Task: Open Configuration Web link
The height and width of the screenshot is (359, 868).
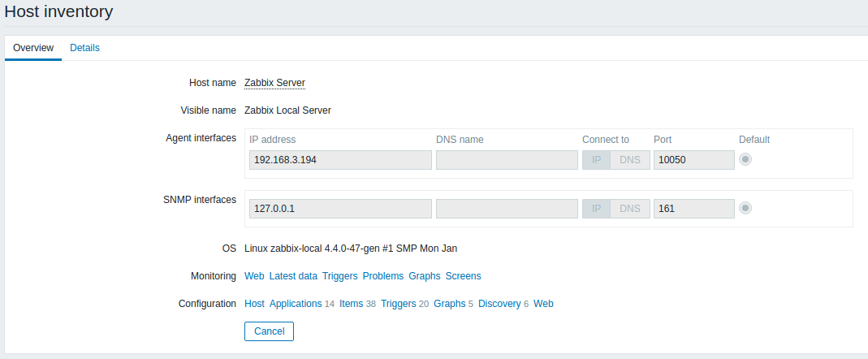Action: pyautogui.click(x=543, y=304)
